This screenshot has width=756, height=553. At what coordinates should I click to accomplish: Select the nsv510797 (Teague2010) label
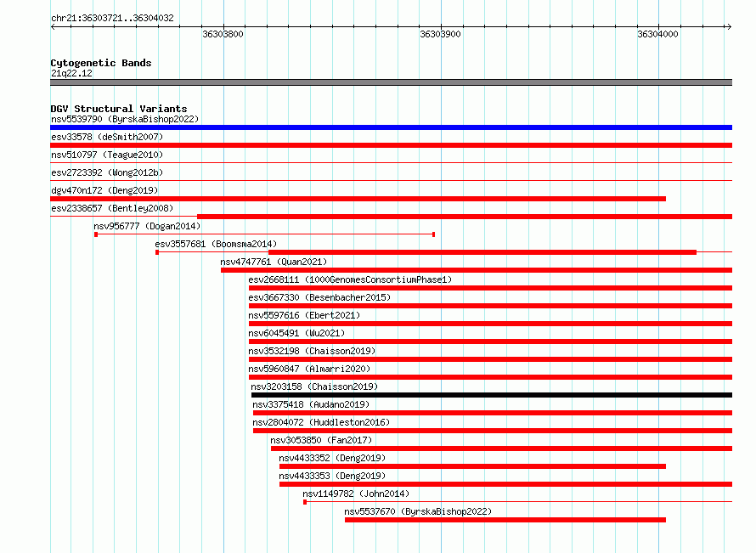click(x=107, y=155)
